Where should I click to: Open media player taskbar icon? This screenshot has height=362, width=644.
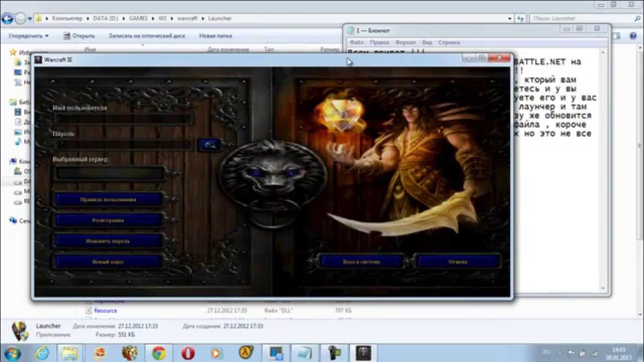(216, 353)
